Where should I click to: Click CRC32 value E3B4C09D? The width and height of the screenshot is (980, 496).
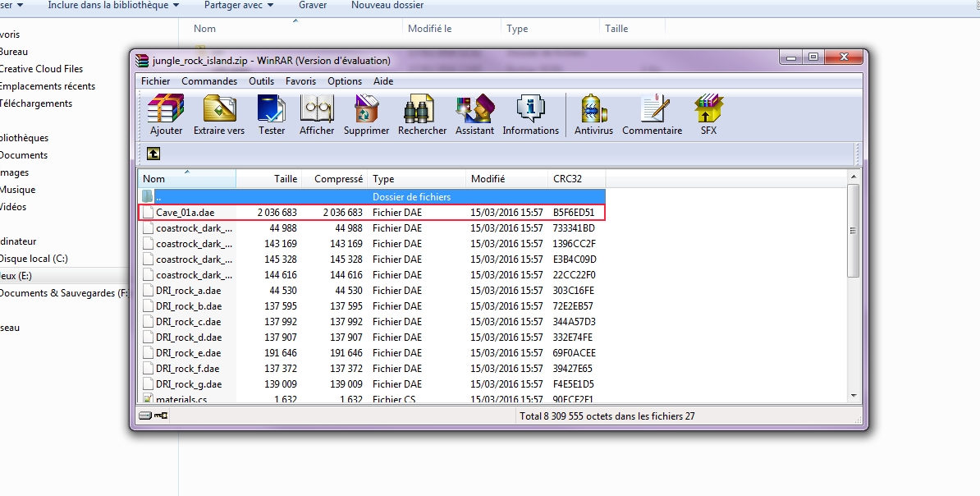[575, 259]
